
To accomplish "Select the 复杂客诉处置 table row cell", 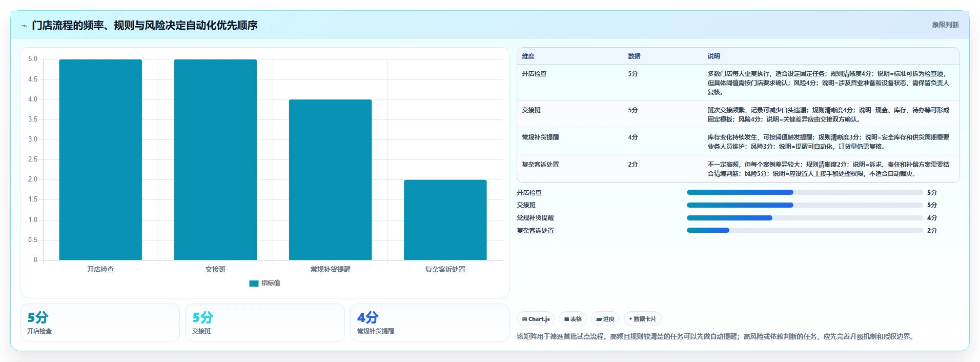I will 540,165.
